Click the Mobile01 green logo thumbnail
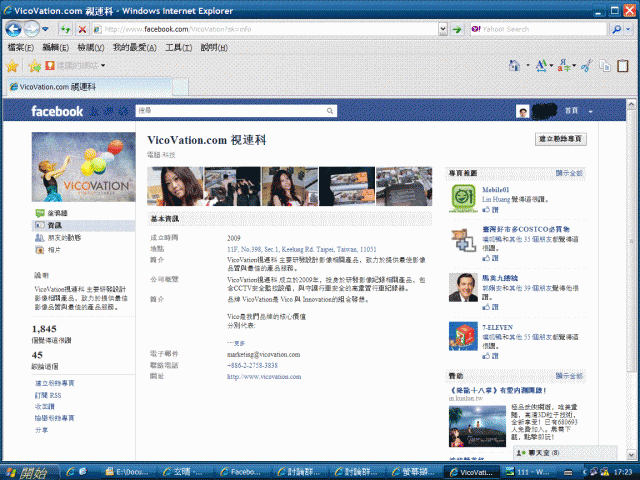This screenshot has height=480, width=640. (x=463, y=198)
